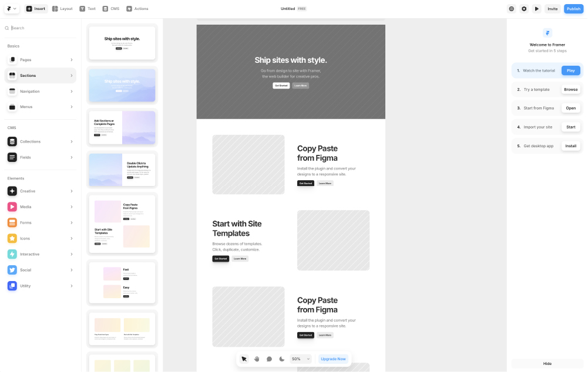Image resolution: width=588 pixels, height=372 pixels.
Task: Expand the Interactive row chevron
Action: tap(71, 254)
